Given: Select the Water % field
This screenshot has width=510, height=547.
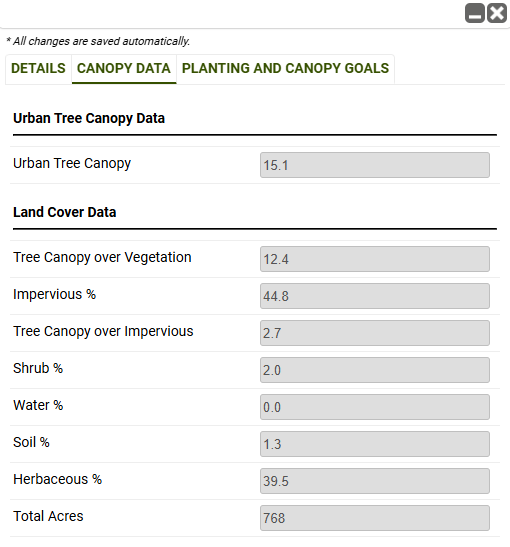Looking at the screenshot, I should coord(375,407).
